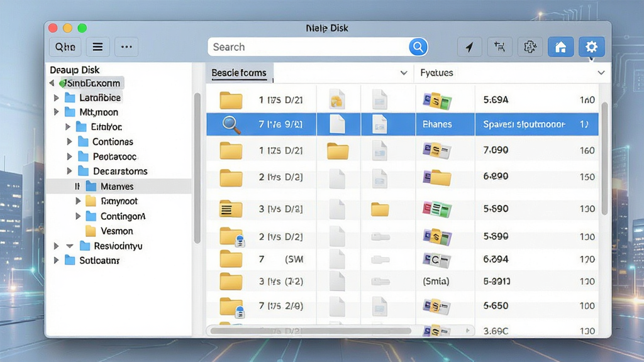Click the main list vertical scrollbar

(604, 158)
